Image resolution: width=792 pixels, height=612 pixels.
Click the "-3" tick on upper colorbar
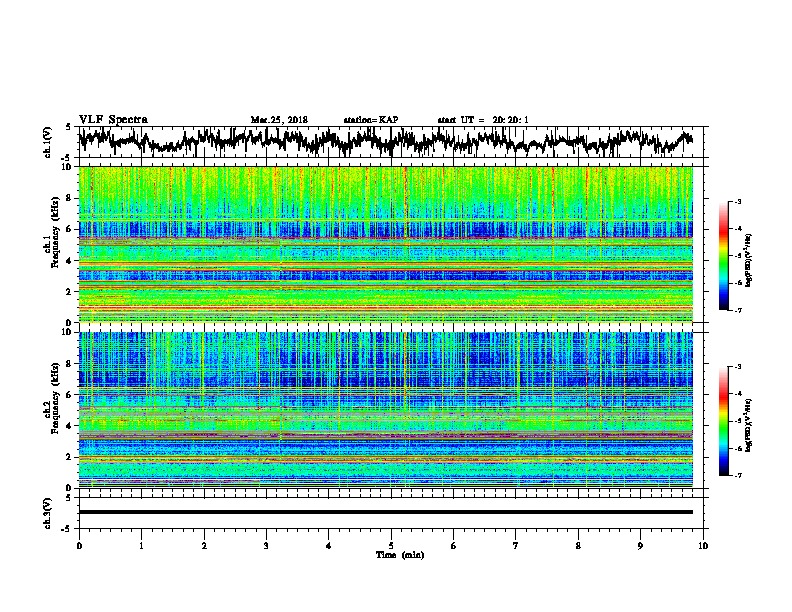pos(737,202)
